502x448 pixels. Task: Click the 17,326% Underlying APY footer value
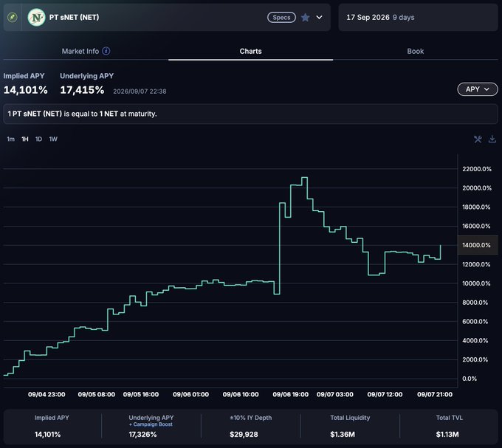coord(142,435)
